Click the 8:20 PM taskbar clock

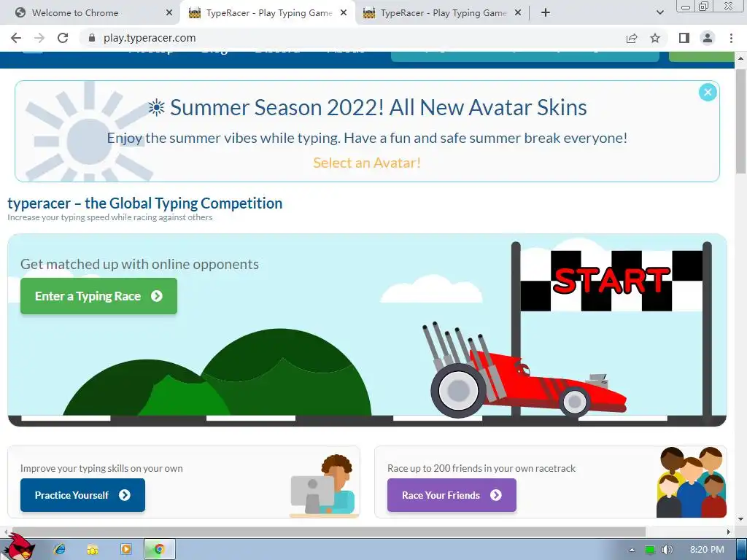(707, 550)
